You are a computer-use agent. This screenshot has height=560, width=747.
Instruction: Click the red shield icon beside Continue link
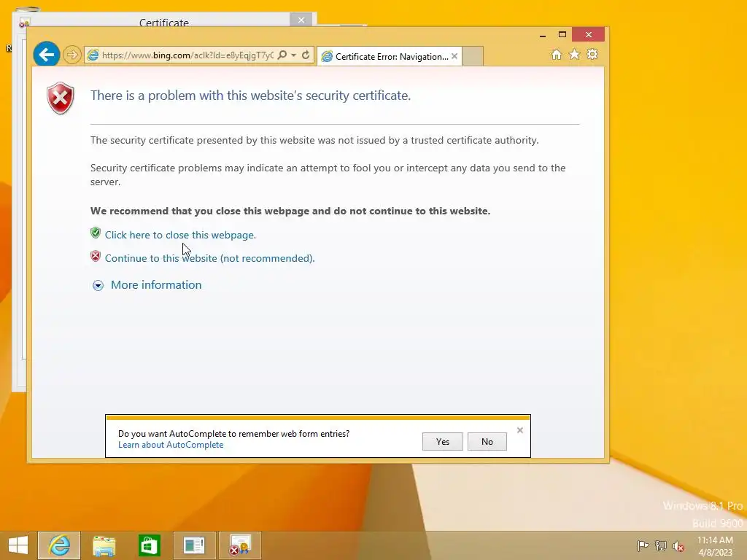coord(96,256)
